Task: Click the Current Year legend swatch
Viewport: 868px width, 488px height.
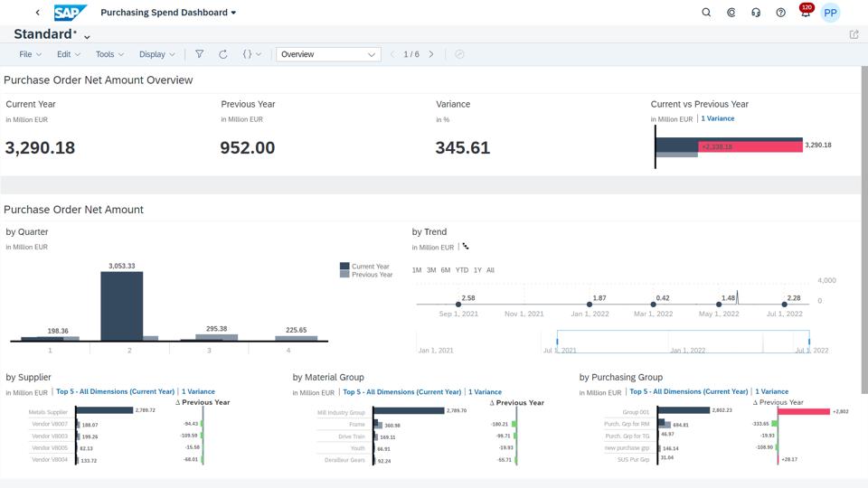Action: (344, 266)
